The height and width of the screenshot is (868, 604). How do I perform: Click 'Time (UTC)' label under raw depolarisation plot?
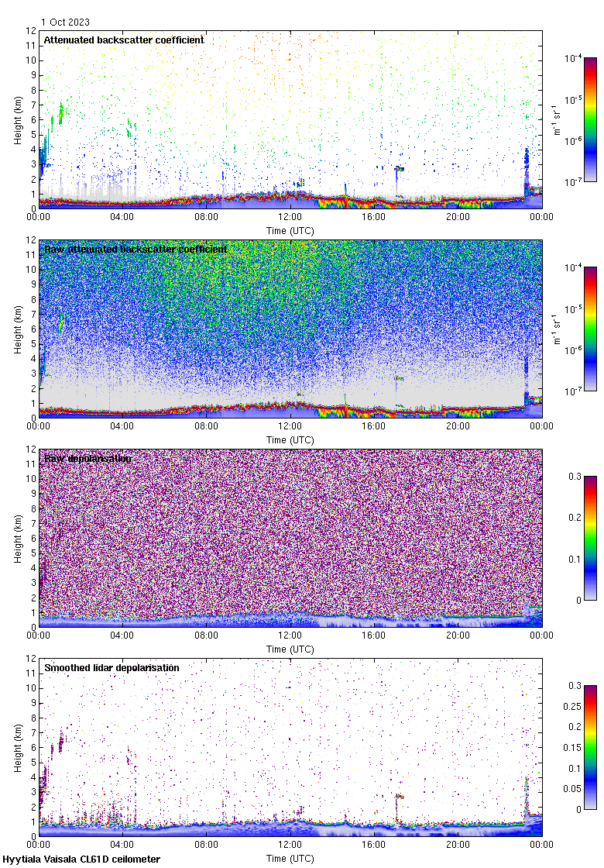click(290, 649)
